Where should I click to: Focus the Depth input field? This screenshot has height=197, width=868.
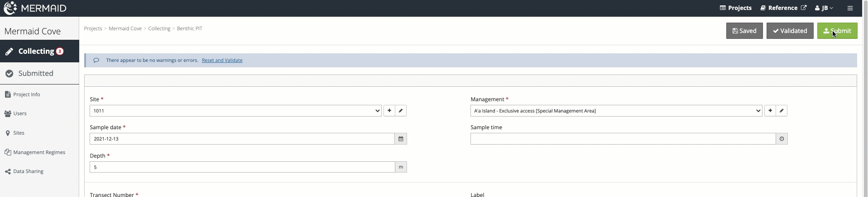(x=242, y=167)
